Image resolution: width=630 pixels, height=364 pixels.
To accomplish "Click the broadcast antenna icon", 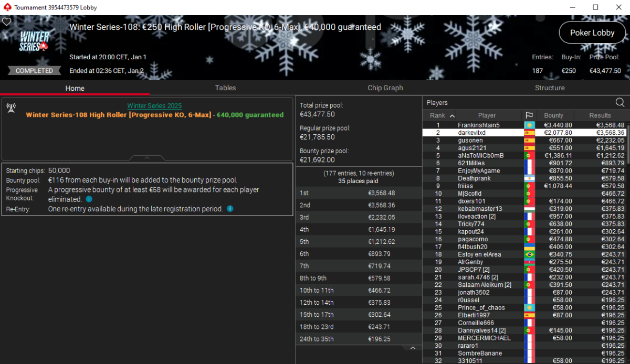I will point(10,108).
